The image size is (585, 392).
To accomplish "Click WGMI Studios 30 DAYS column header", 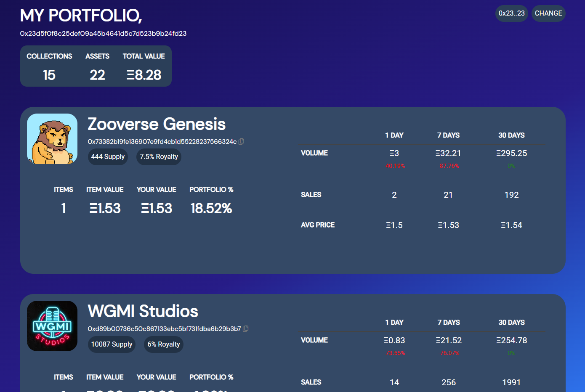I will (x=511, y=323).
